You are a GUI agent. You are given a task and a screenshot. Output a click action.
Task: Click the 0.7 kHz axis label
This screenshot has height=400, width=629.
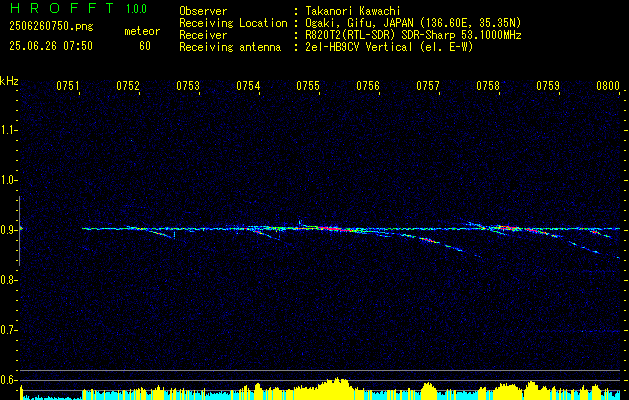(8, 330)
